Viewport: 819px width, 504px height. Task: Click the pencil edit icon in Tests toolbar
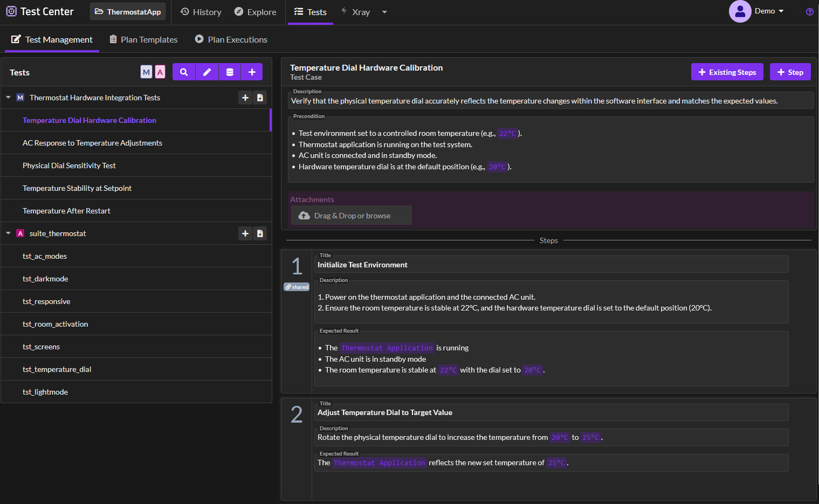click(207, 72)
